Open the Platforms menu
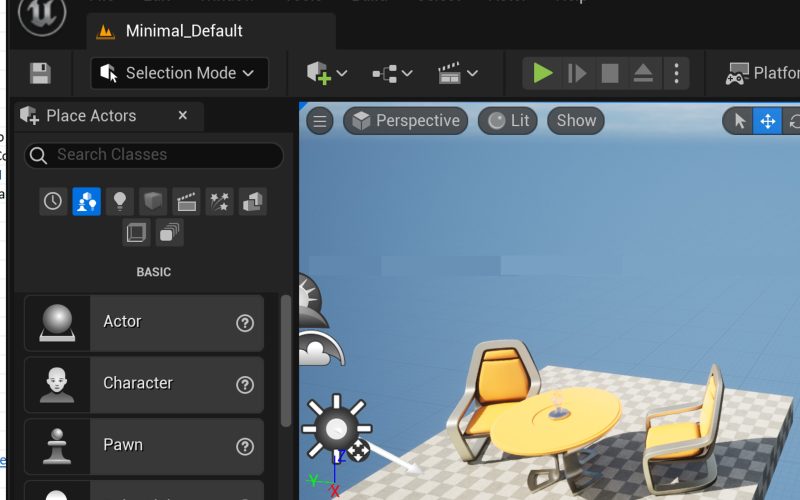 coord(762,73)
